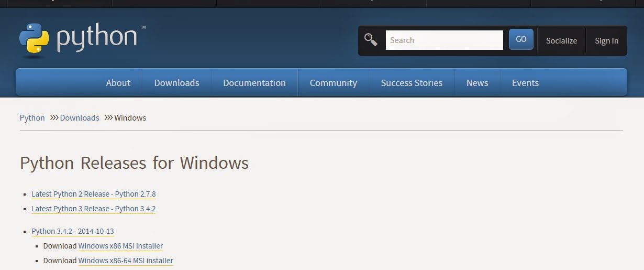Open the Success Stories navigation menu
The image size is (644, 270).
(412, 83)
